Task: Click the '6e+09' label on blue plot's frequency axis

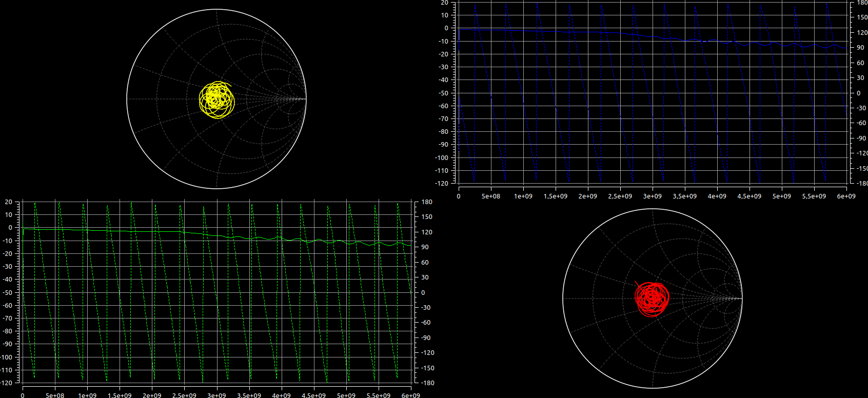Action: [846, 196]
